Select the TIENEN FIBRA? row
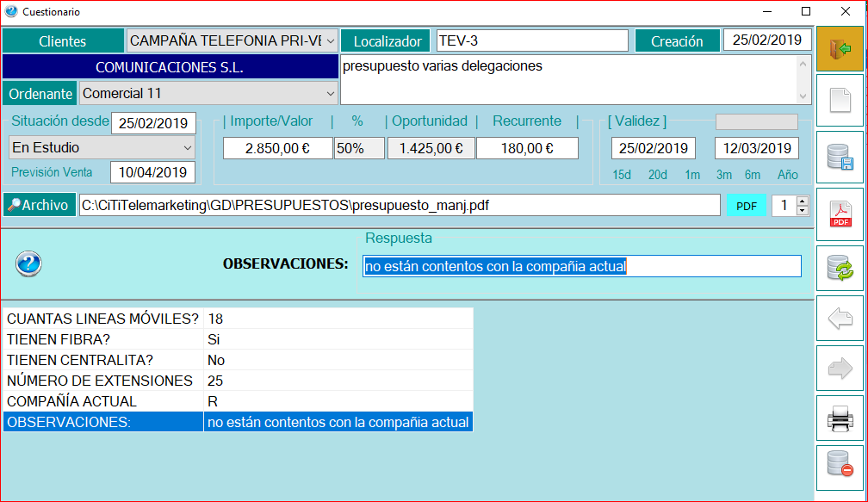Image resolution: width=868 pixels, height=502 pixels. coord(238,339)
